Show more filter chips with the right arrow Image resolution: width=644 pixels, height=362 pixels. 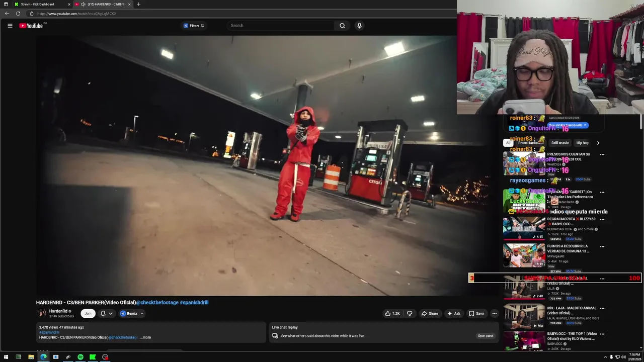(x=598, y=143)
